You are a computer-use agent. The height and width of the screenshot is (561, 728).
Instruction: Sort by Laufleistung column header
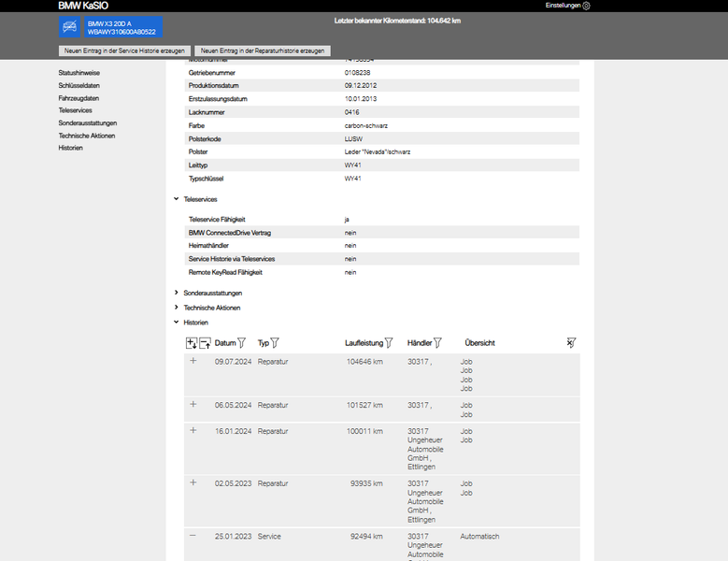(x=364, y=343)
